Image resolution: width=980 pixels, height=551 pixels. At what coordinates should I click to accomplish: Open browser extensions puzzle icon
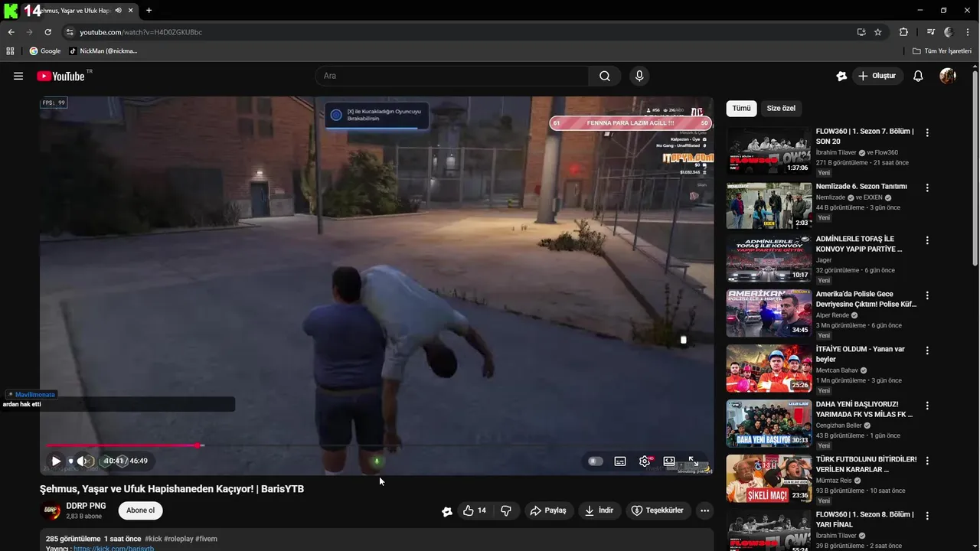[x=903, y=32]
